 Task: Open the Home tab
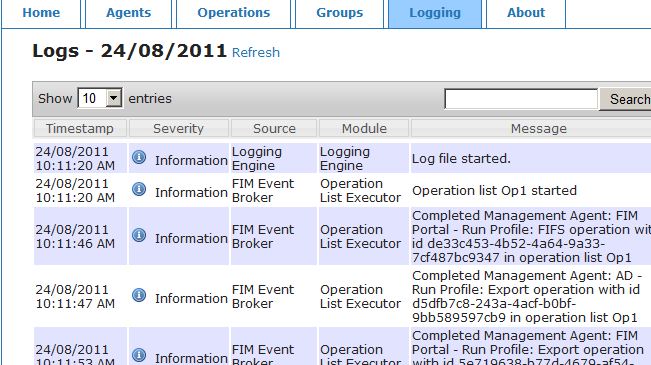pos(41,13)
